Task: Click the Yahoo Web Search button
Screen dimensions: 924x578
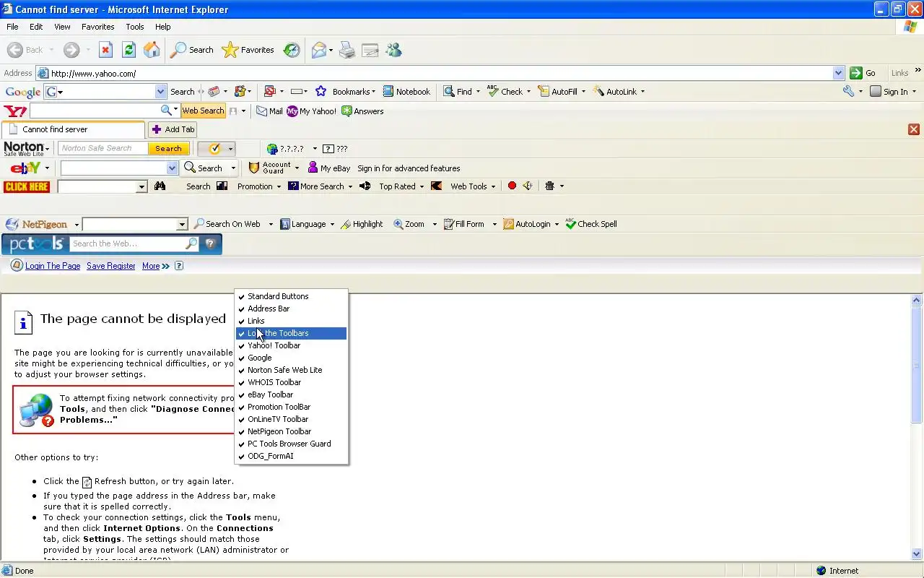Action: (x=203, y=111)
